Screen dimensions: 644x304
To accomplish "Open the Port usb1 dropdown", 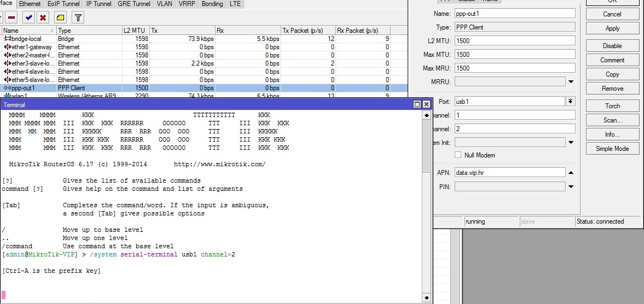I will coord(571,101).
